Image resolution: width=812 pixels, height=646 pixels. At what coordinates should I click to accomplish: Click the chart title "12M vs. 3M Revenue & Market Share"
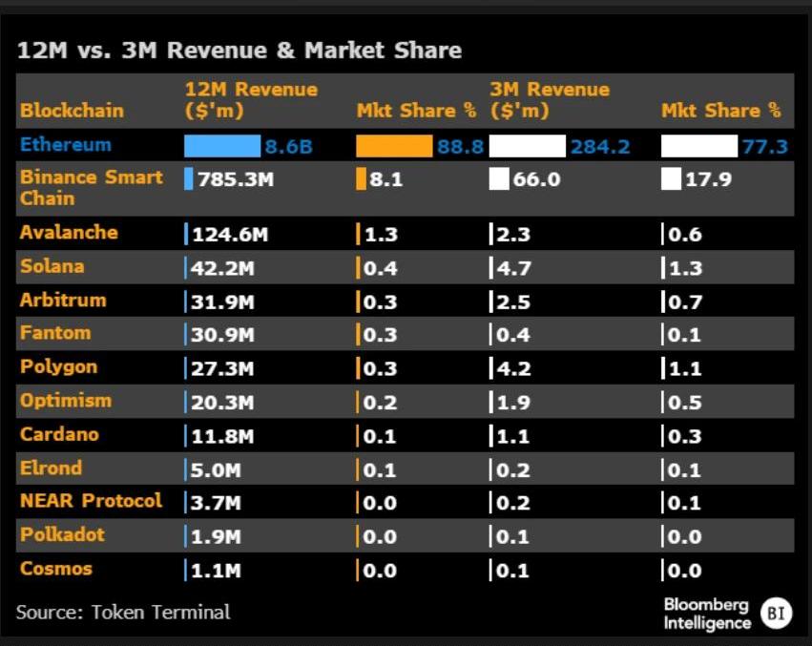[239, 51]
